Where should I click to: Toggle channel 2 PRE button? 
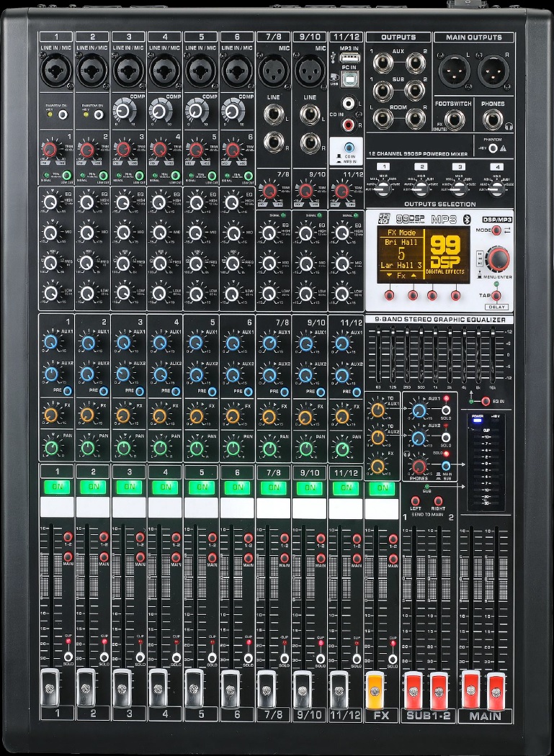[104, 391]
